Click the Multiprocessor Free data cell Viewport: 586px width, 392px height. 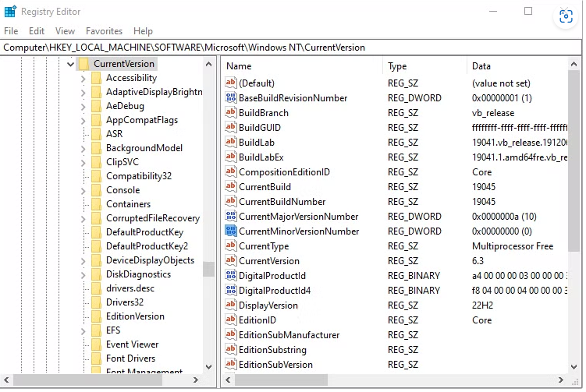point(513,246)
